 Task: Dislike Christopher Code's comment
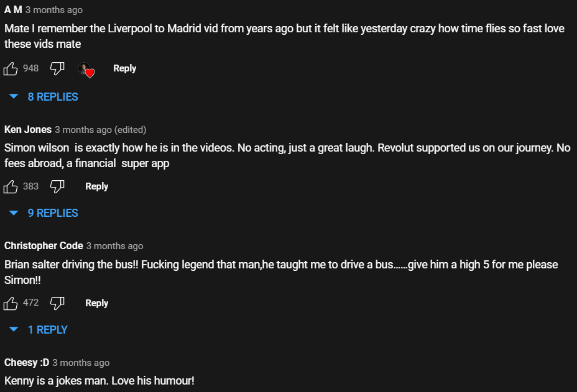57,303
